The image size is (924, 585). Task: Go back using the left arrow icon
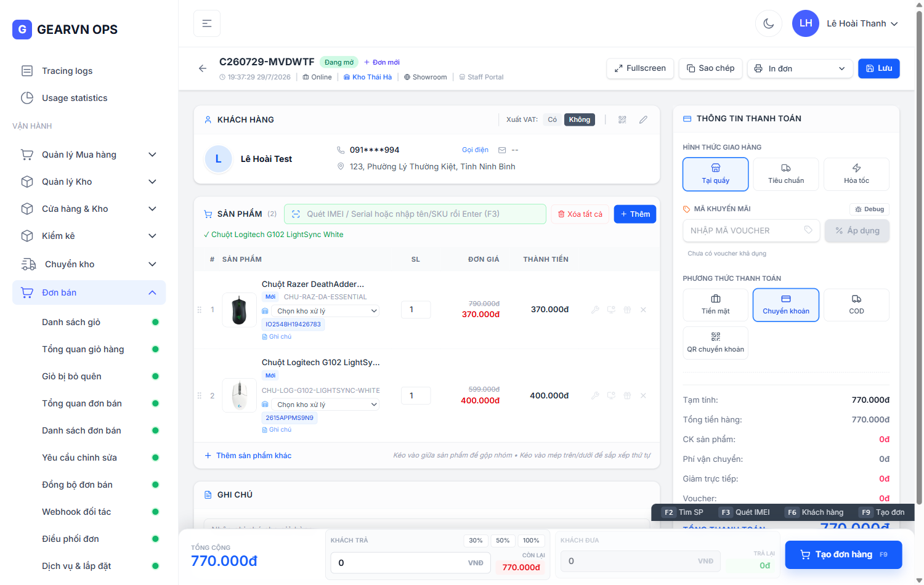click(203, 68)
